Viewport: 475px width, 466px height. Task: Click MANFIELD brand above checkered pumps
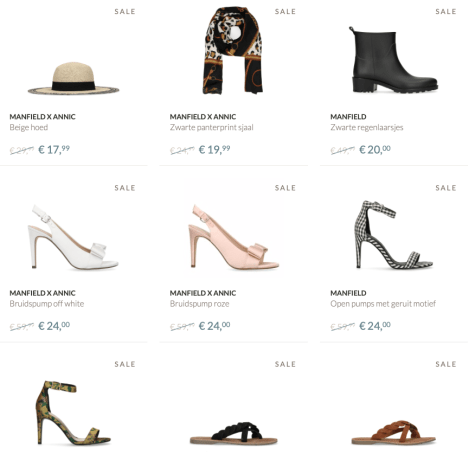(x=348, y=293)
